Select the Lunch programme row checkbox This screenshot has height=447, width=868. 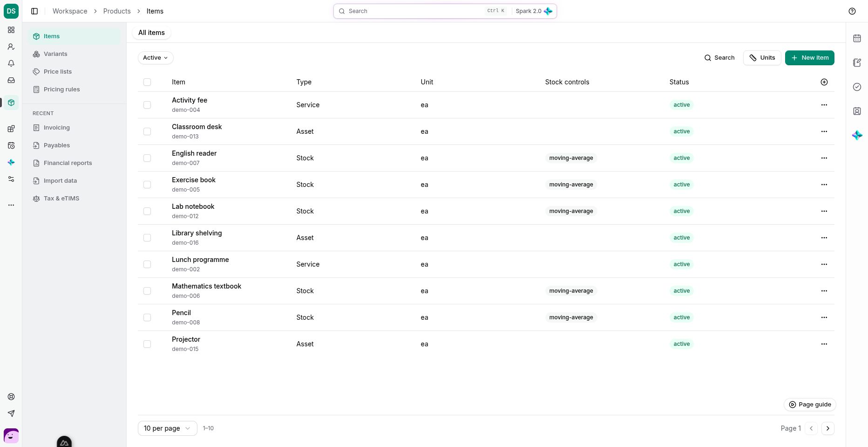click(x=147, y=264)
